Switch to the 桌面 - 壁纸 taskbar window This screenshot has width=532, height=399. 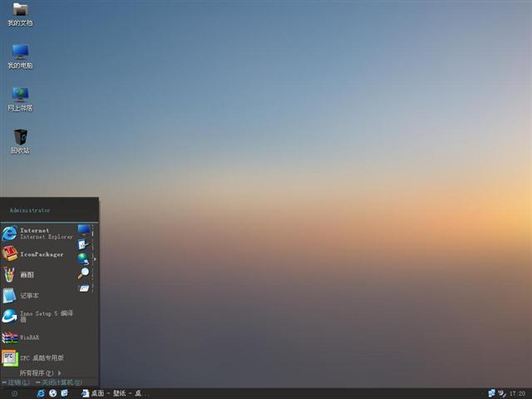[x=116, y=393]
